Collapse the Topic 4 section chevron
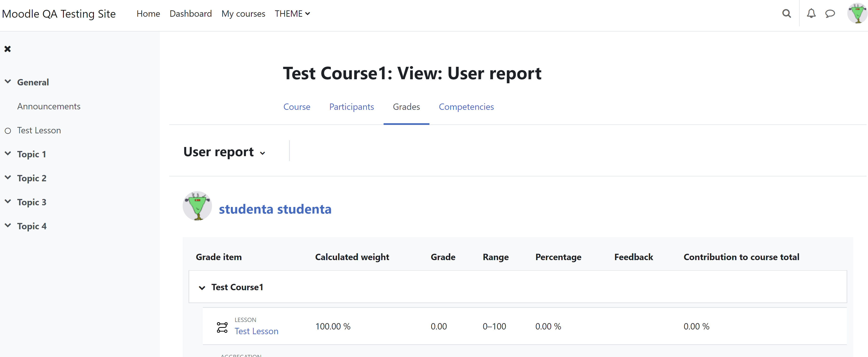Screen dimensions: 868x357 8,225
